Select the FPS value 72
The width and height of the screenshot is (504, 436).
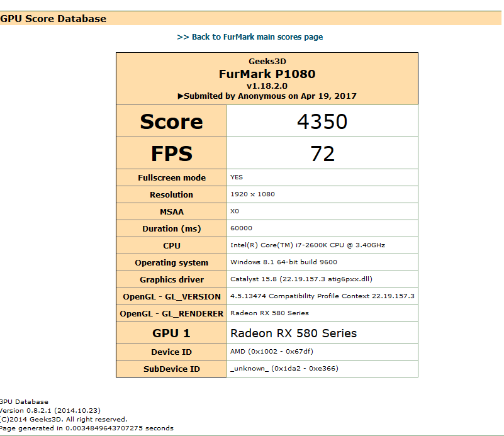tap(322, 154)
